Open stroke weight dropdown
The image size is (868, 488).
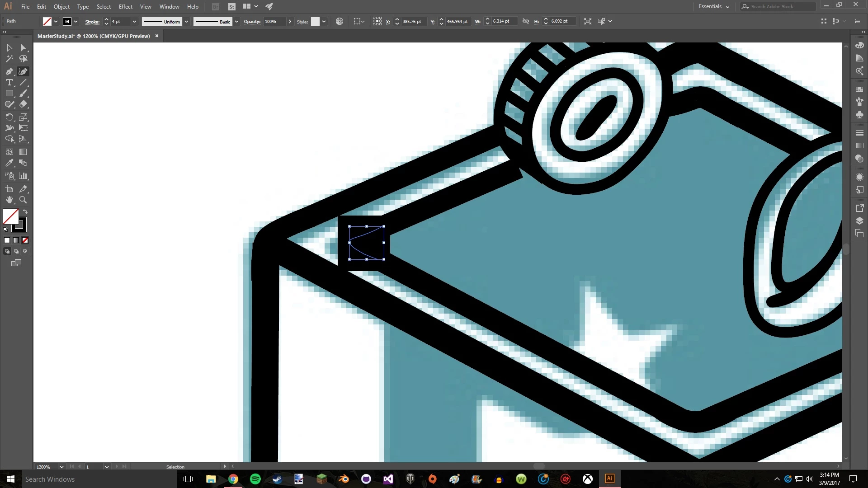coord(134,22)
